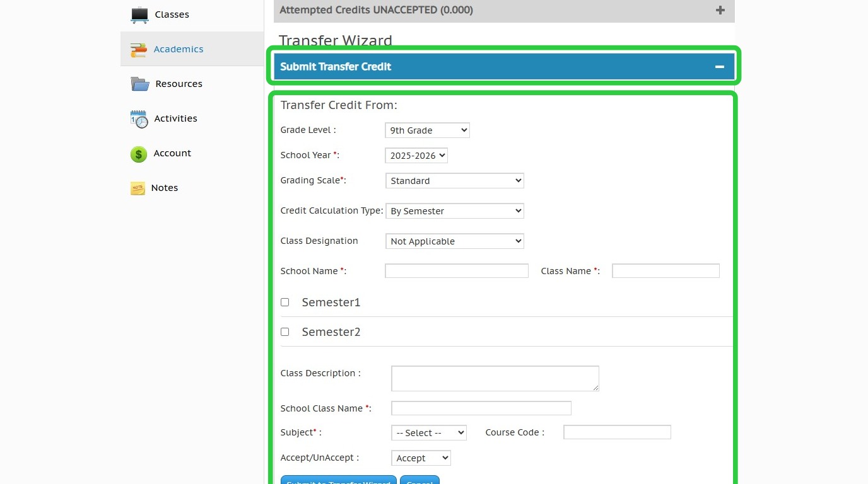Click the Transfer Credit From heading

click(339, 105)
